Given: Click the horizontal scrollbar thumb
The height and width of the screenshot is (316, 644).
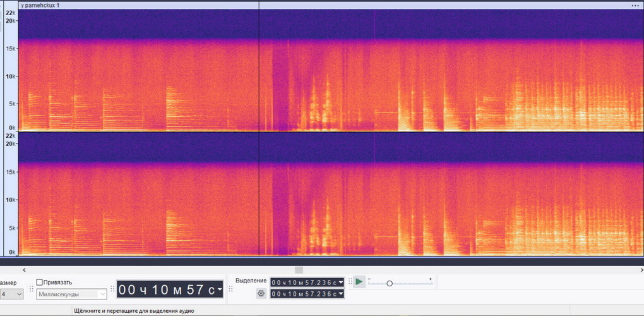Looking at the screenshot, I should [299, 270].
